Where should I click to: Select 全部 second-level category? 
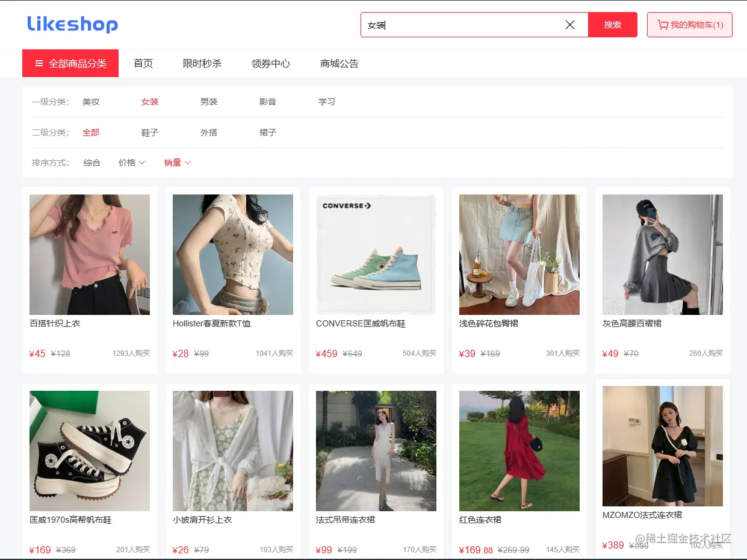91,132
